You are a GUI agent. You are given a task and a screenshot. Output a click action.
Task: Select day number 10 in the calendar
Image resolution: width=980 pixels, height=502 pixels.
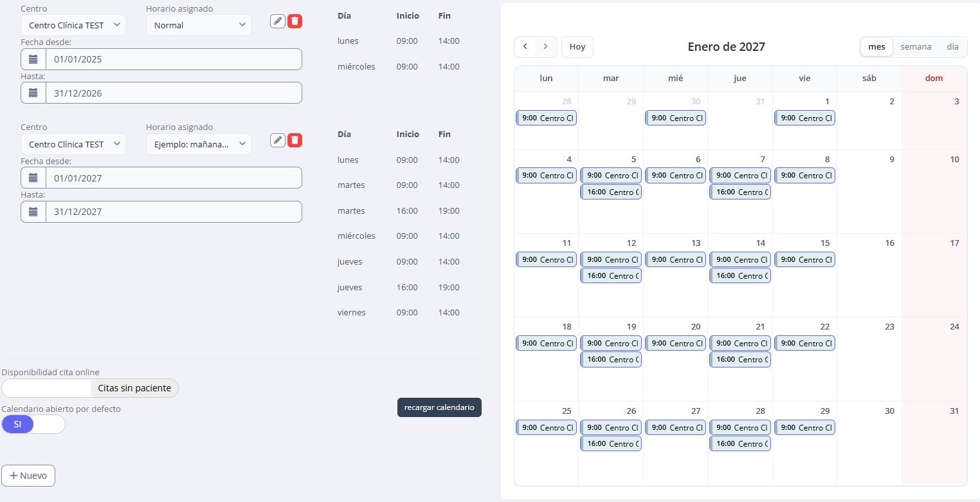(x=954, y=159)
